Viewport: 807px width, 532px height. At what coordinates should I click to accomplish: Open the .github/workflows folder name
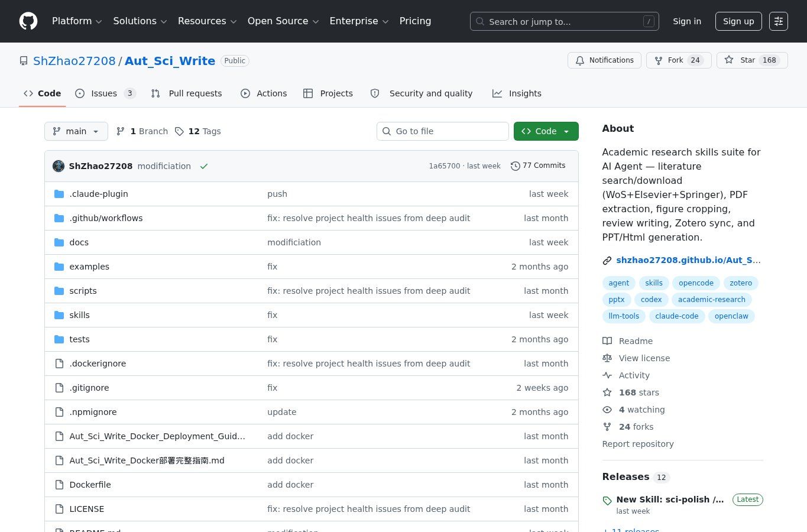[x=106, y=218]
